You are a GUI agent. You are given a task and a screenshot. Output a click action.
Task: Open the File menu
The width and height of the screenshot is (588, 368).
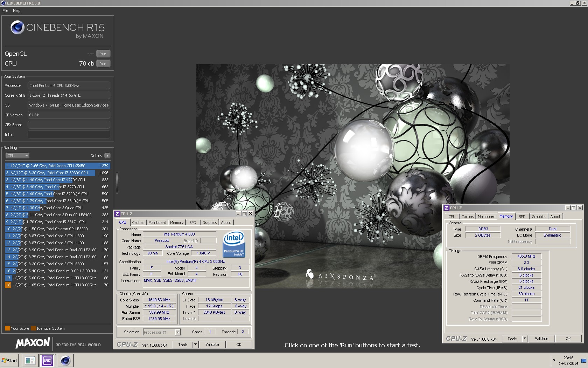pyautogui.click(x=5, y=11)
